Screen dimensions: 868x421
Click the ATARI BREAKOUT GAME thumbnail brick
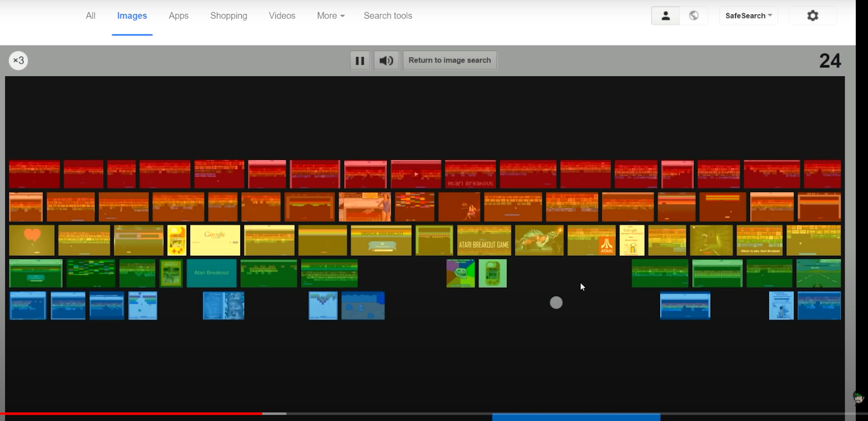click(x=484, y=240)
